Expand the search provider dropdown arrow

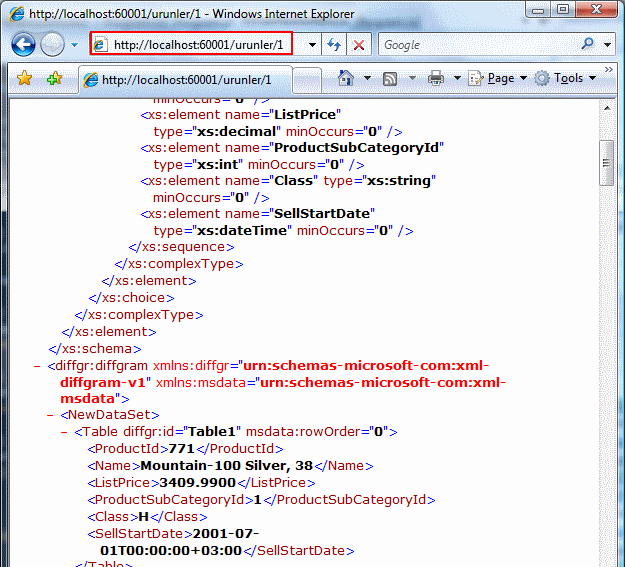tap(608, 45)
